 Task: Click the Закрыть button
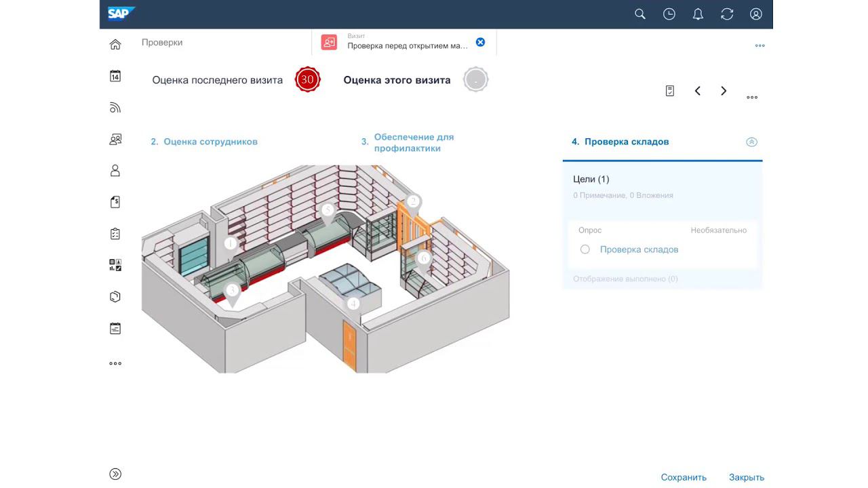pyautogui.click(x=747, y=477)
